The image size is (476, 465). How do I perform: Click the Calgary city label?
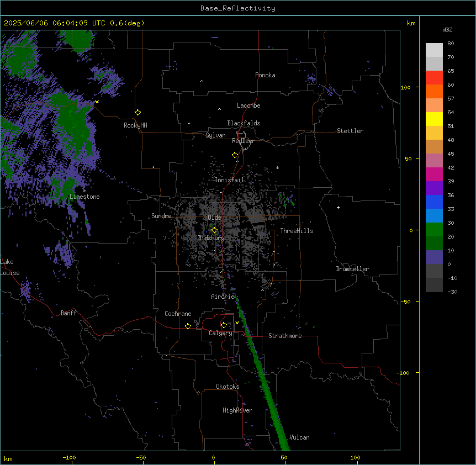[x=221, y=333]
